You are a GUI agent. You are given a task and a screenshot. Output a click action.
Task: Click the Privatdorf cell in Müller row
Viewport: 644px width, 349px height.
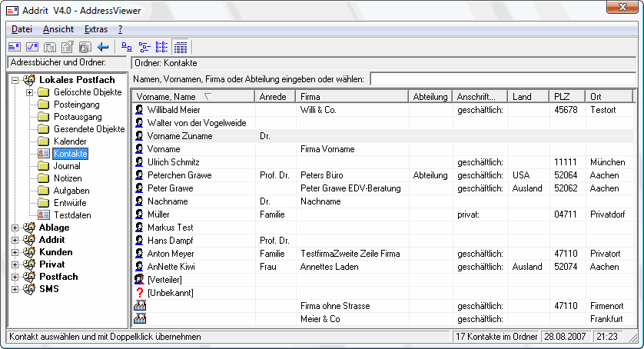(607, 214)
